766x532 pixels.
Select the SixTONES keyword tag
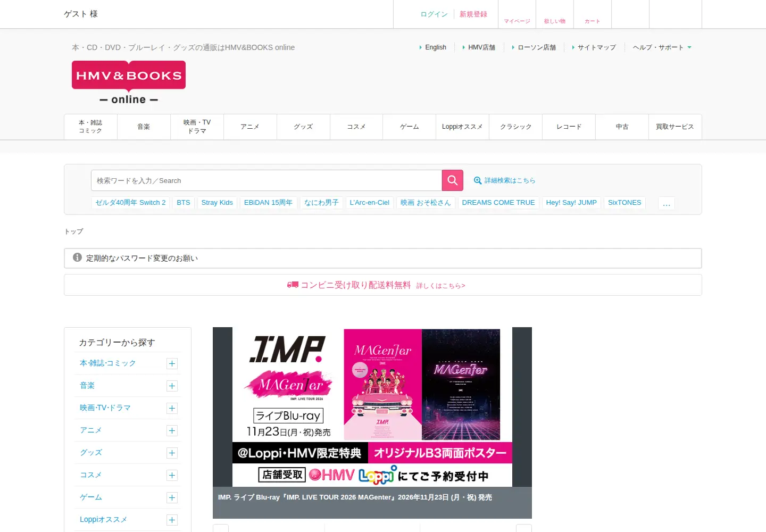tap(625, 203)
